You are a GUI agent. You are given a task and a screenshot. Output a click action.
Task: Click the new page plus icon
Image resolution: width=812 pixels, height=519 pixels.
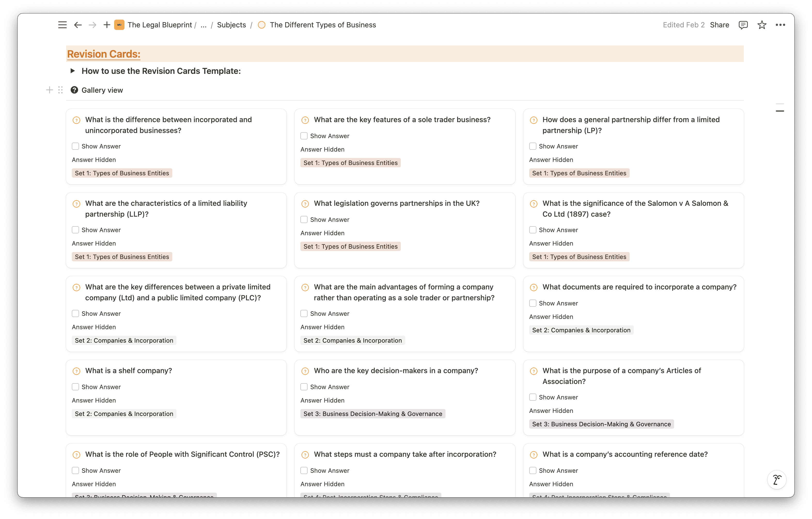[107, 25]
